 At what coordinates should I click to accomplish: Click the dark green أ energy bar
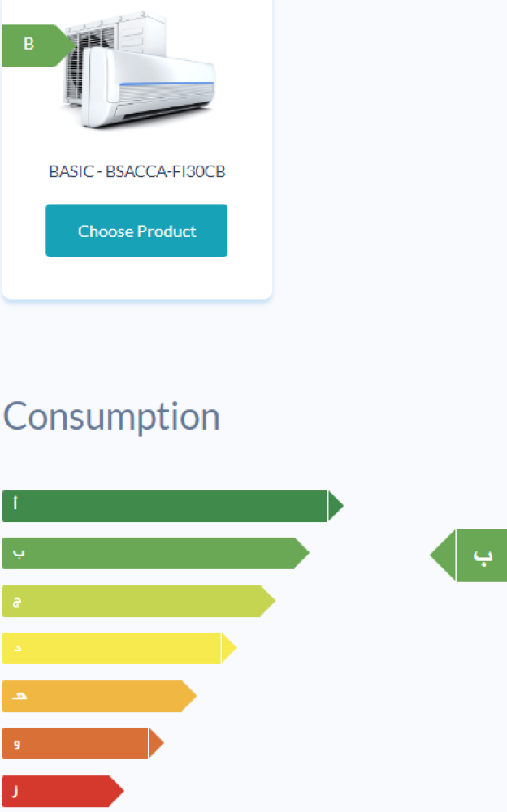172,506
